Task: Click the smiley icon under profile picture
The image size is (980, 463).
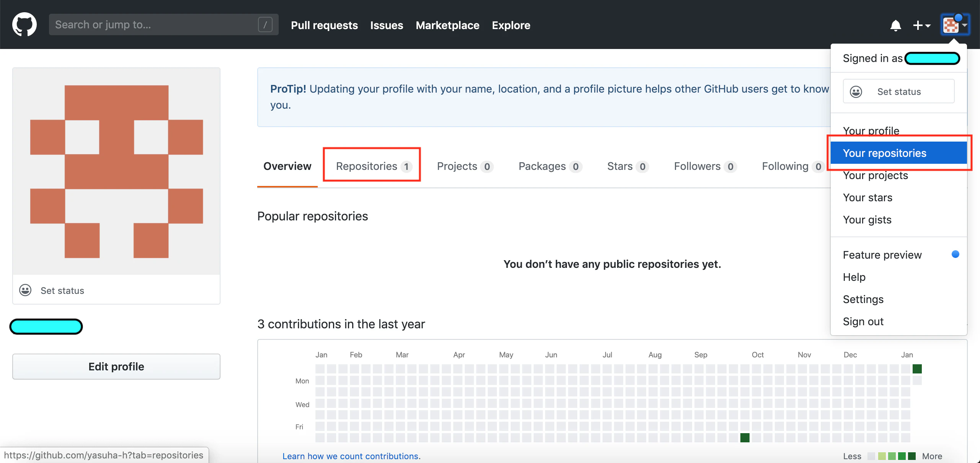Action: (25, 290)
